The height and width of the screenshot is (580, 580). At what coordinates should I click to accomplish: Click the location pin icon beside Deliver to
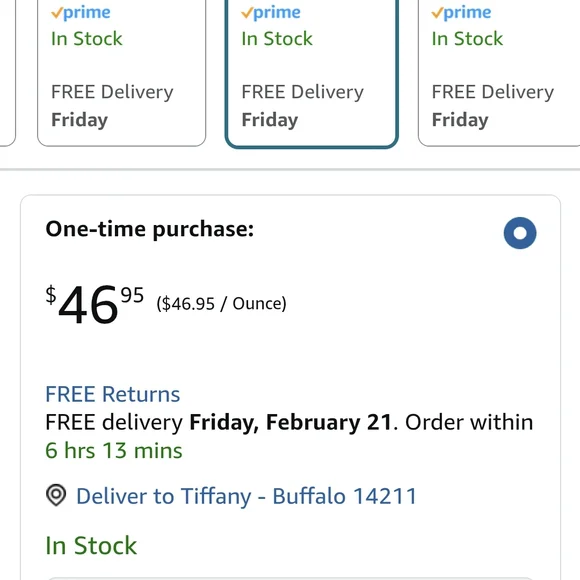56,495
